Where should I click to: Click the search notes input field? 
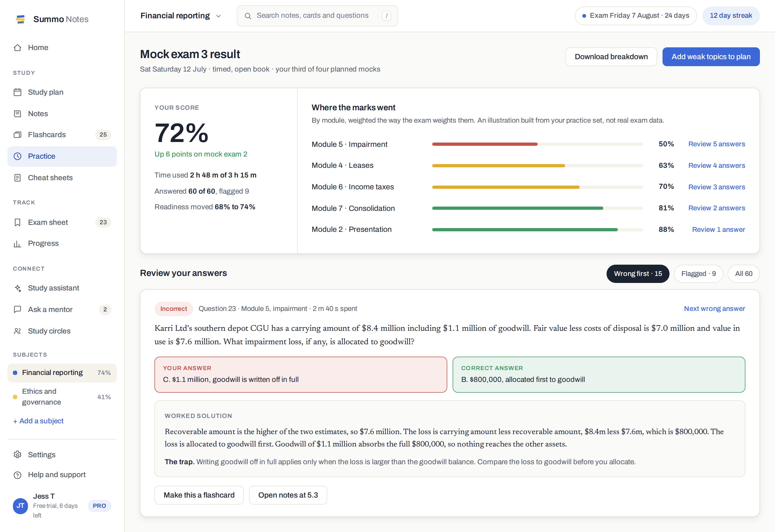coord(318,16)
